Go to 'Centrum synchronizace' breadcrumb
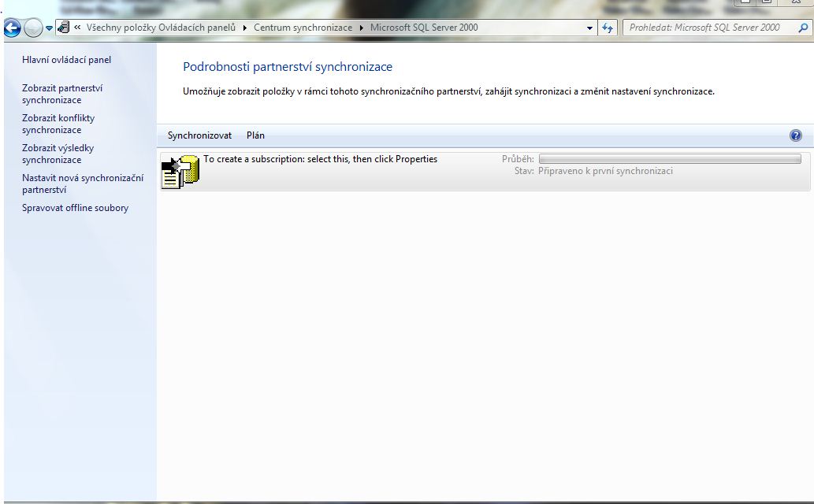The image size is (814, 504). pyautogui.click(x=303, y=28)
